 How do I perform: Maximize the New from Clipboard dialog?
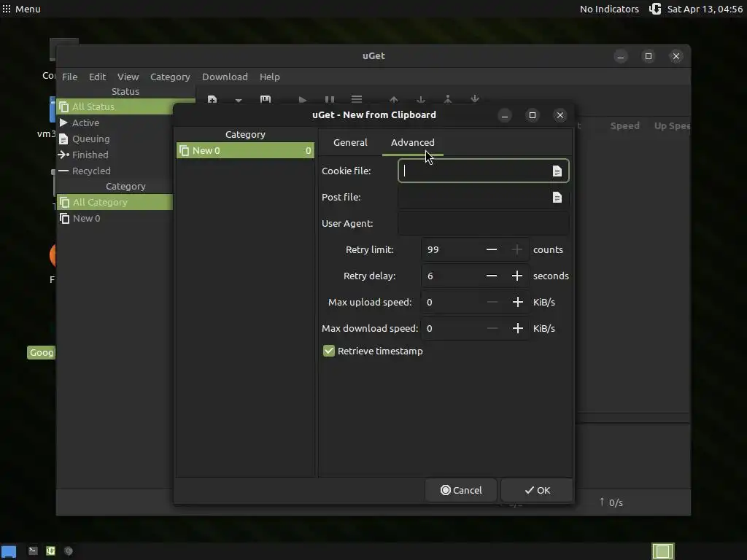point(532,115)
